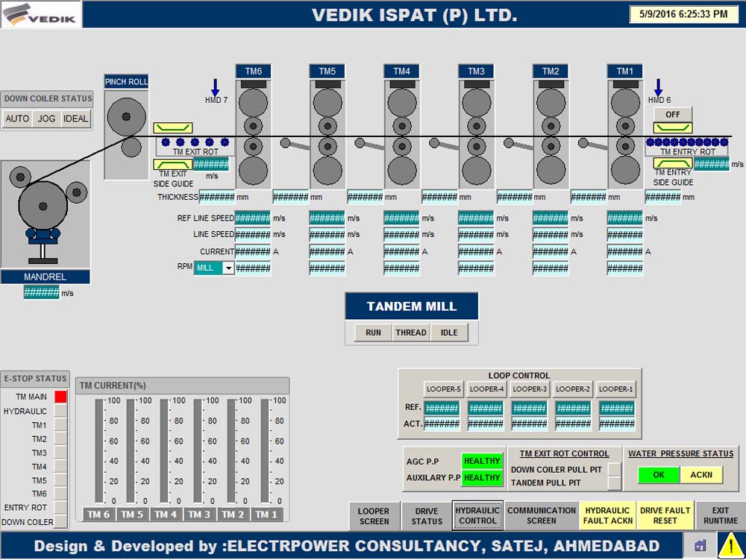This screenshot has width=746, height=560.
Task: Click the lower yellow TM exit side guide
Action: point(173,164)
